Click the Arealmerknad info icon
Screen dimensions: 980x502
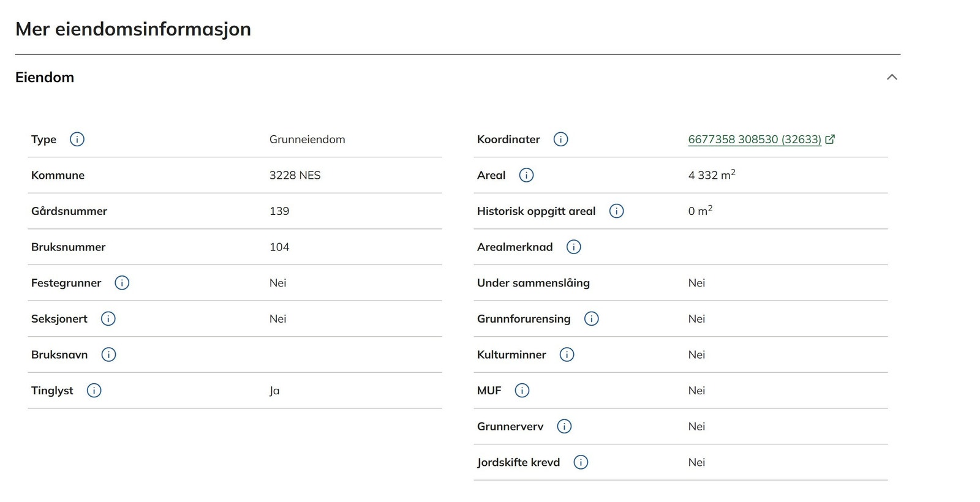(x=573, y=247)
